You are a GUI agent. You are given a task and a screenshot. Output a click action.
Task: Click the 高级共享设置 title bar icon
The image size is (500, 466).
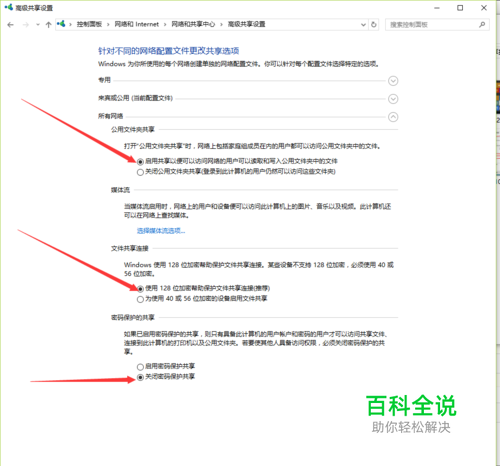pyautogui.click(x=8, y=7)
